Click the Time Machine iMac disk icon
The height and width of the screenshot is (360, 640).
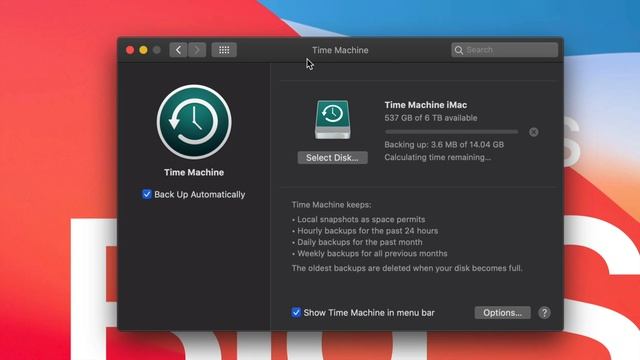click(x=333, y=120)
